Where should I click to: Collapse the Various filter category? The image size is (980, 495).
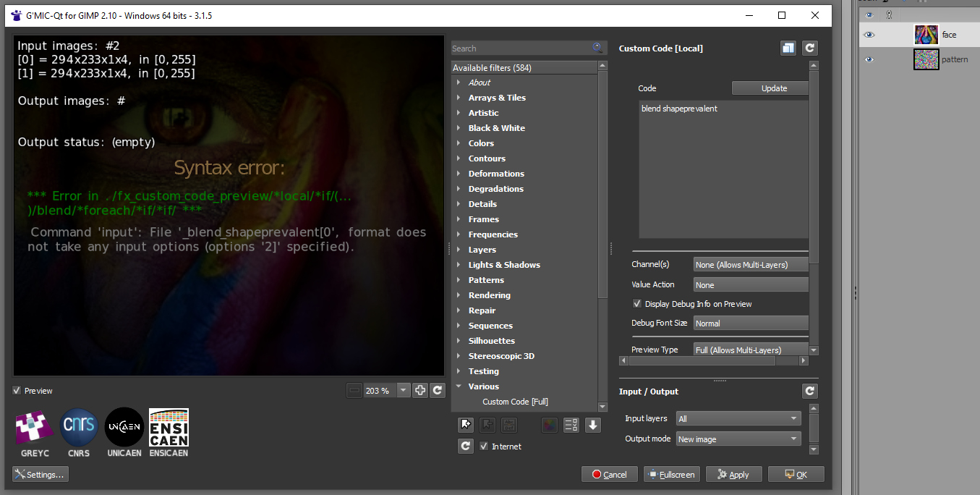(459, 386)
